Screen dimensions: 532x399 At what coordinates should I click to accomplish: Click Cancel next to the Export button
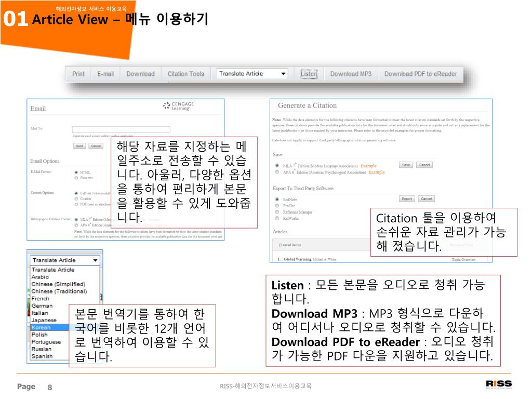pos(427,199)
